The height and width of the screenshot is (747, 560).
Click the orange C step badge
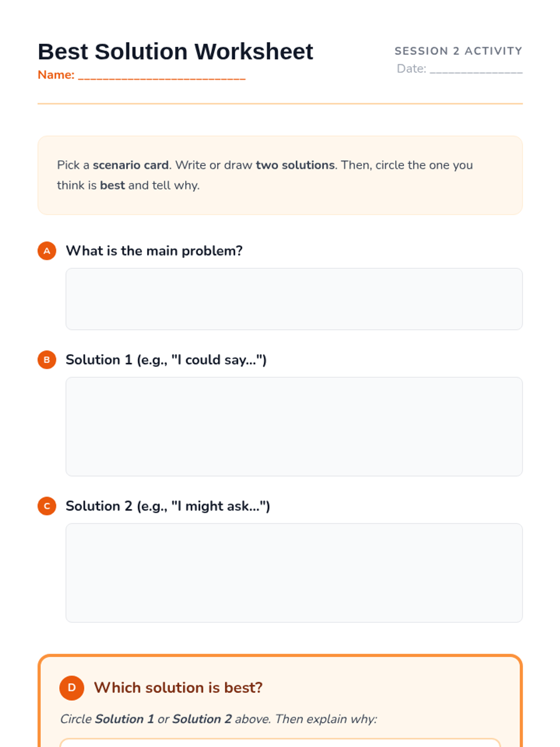(47, 506)
